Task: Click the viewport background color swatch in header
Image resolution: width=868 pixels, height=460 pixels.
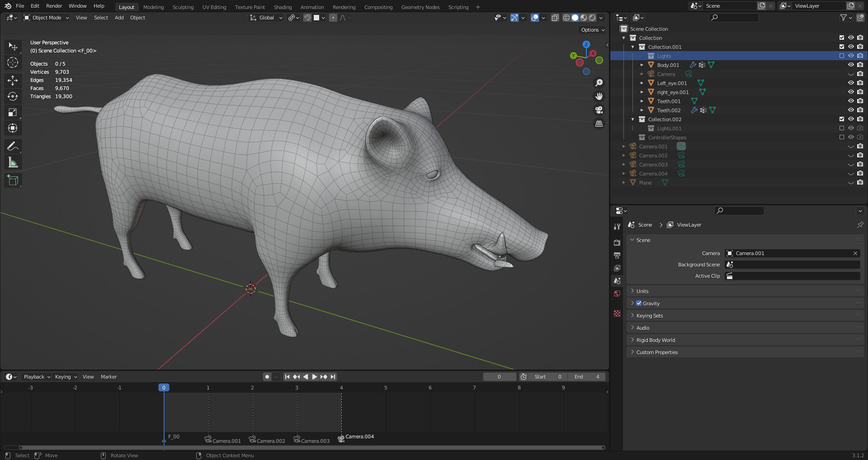Action: [316, 18]
